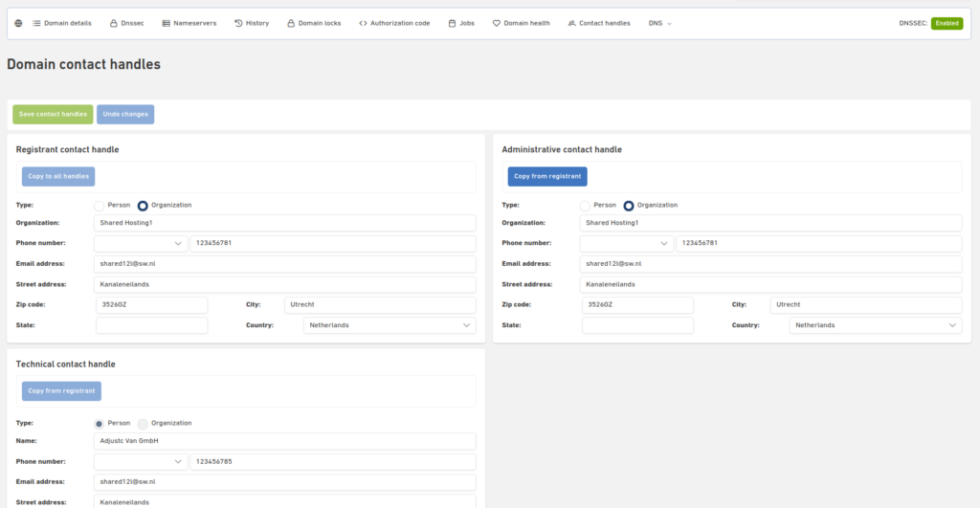980x508 pixels.
Task: Open Administrative phone country code dropdown
Action: pyautogui.click(x=627, y=243)
